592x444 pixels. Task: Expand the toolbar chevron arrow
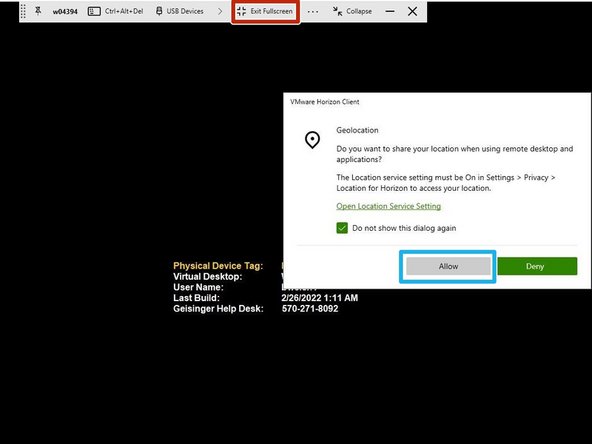[220, 11]
